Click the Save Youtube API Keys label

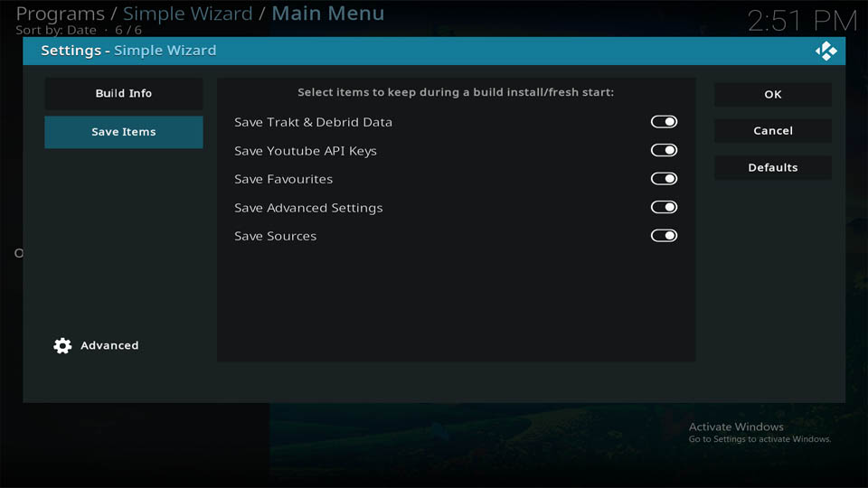[x=306, y=151]
